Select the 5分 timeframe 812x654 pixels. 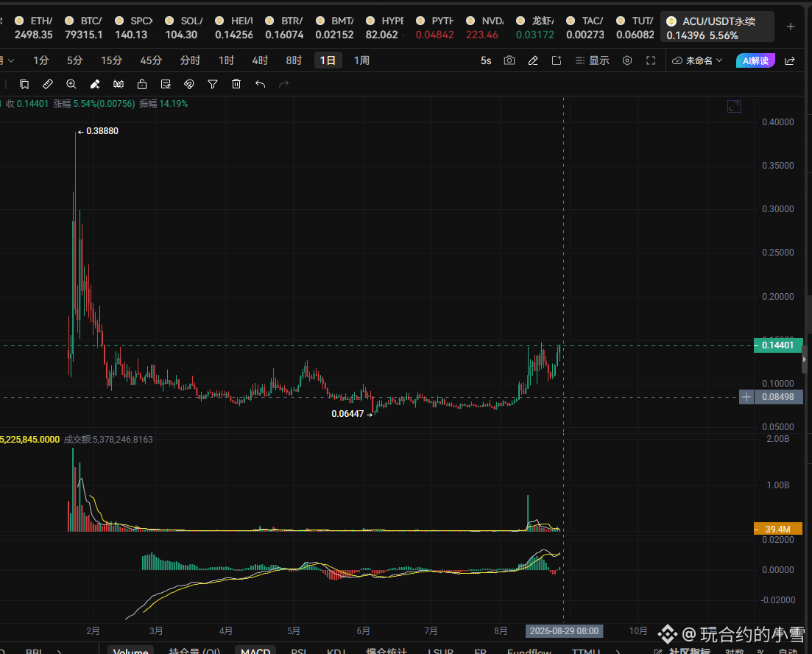74,60
